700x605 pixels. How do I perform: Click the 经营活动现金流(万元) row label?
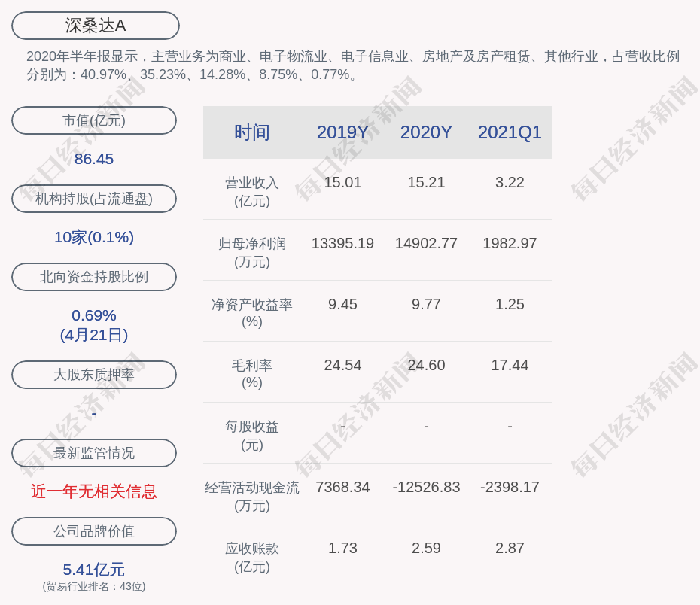click(252, 497)
